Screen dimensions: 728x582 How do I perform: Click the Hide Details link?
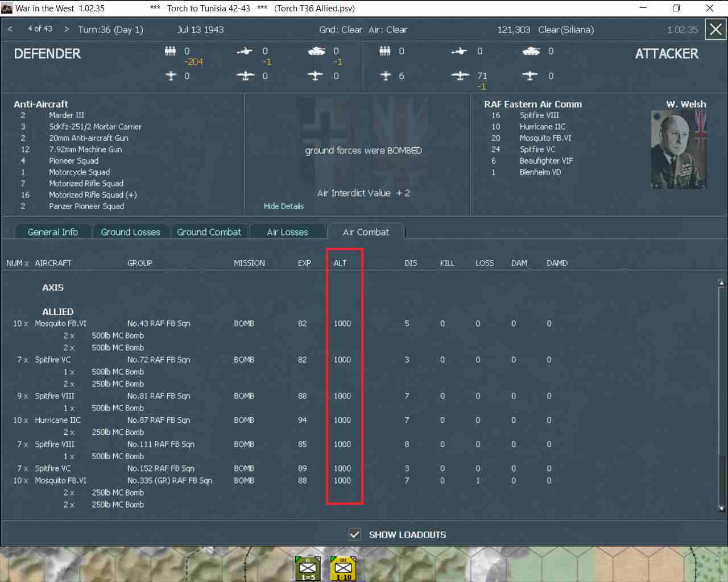pyautogui.click(x=284, y=206)
